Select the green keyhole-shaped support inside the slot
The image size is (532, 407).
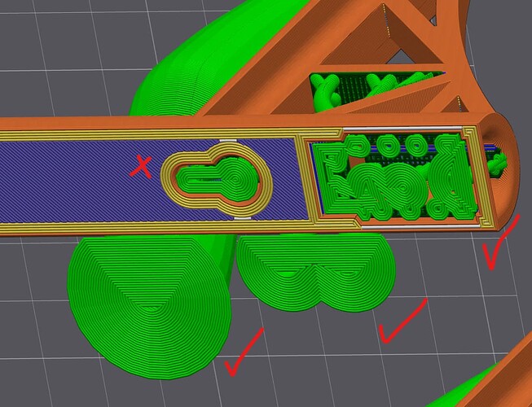coord(219,178)
